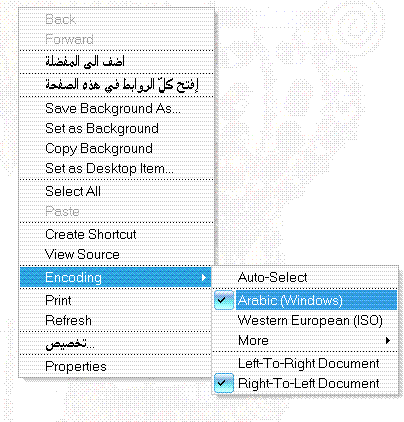The width and height of the screenshot is (404, 422).
Task: Enable Auto-Select encoding option
Action: 305,277
